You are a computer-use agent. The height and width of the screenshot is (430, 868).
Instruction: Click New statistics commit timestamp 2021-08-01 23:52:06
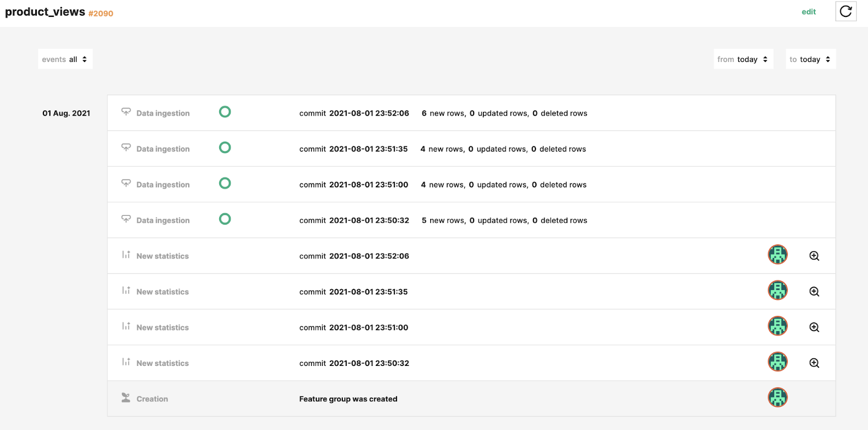pos(369,256)
